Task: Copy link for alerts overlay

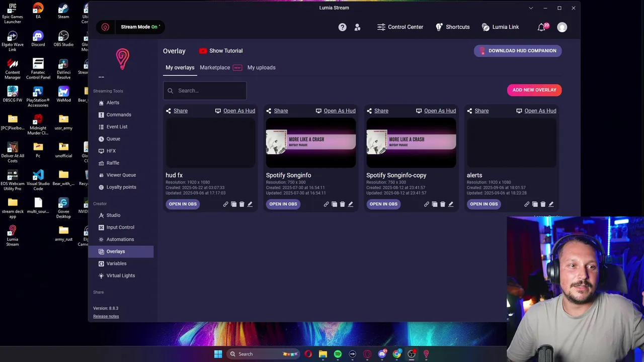Action: (x=527, y=204)
